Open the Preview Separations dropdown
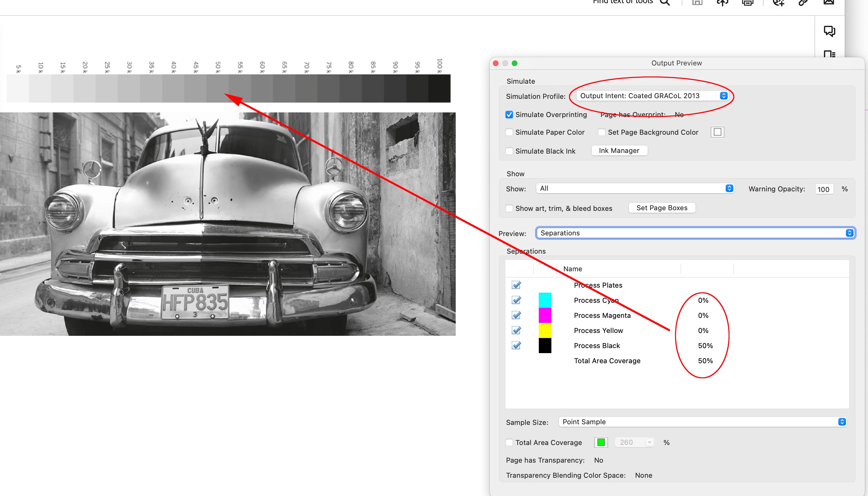Screen dimensions: 868x496 (x=695, y=233)
